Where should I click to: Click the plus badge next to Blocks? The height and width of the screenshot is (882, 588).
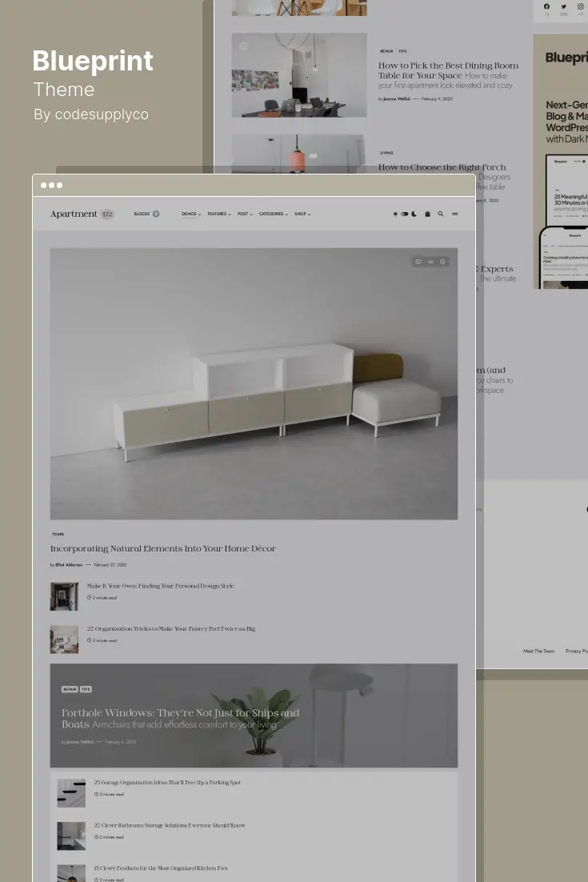tap(156, 214)
